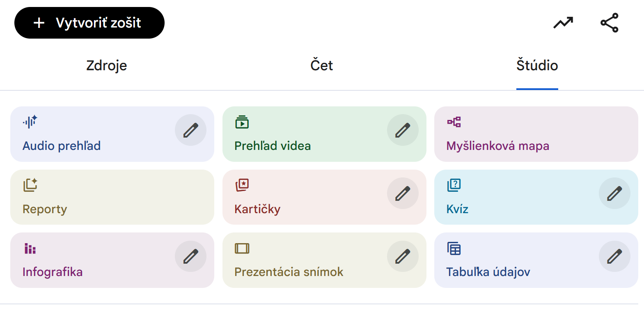
Task: Click the Vytvoriť zošit button
Action: 89,23
